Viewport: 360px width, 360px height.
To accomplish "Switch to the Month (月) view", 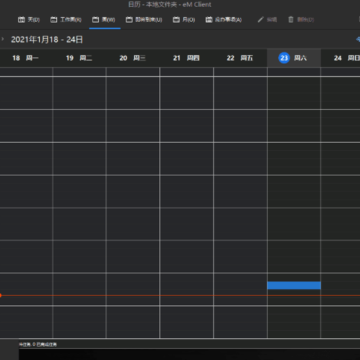I will (x=184, y=20).
